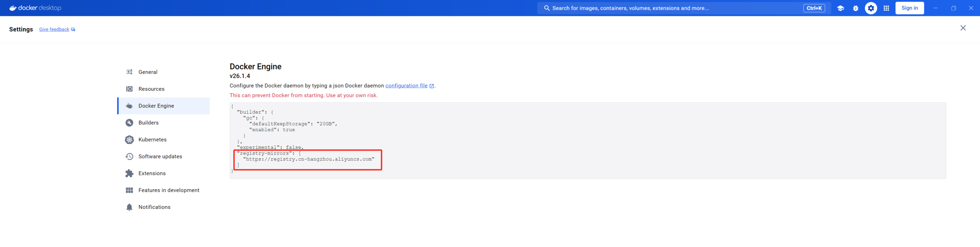This screenshot has width=980, height=247.
Task: Click the Software updates clock icon
Action: 129,156
